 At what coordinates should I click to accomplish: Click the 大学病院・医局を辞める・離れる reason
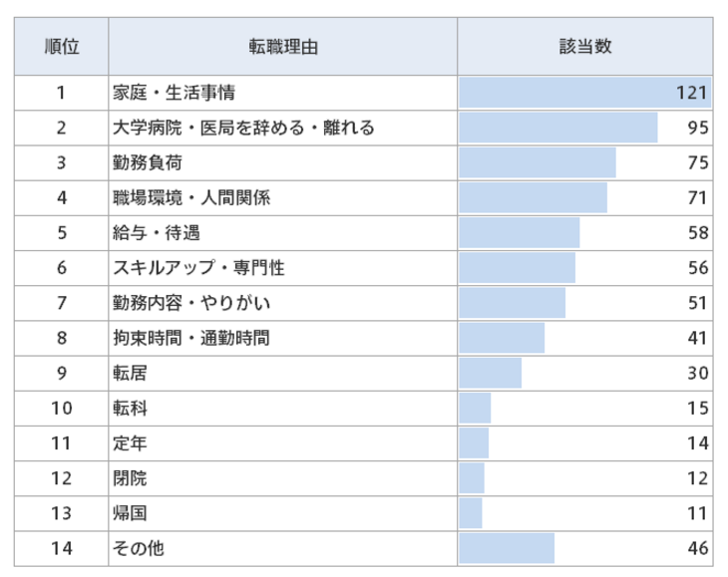click(x=244, y=128)
